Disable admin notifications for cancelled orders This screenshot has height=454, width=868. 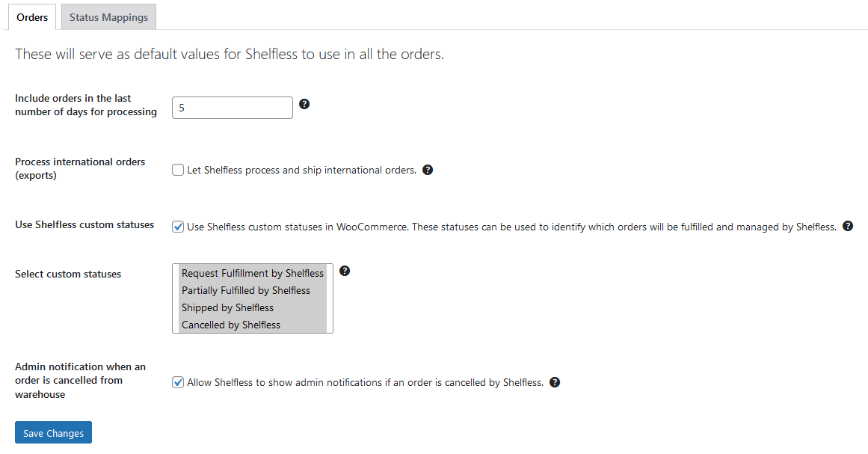tap(178, 382)
